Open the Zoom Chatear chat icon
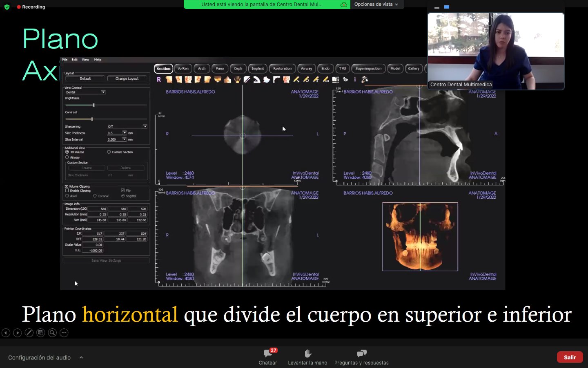 click(268, 353)
